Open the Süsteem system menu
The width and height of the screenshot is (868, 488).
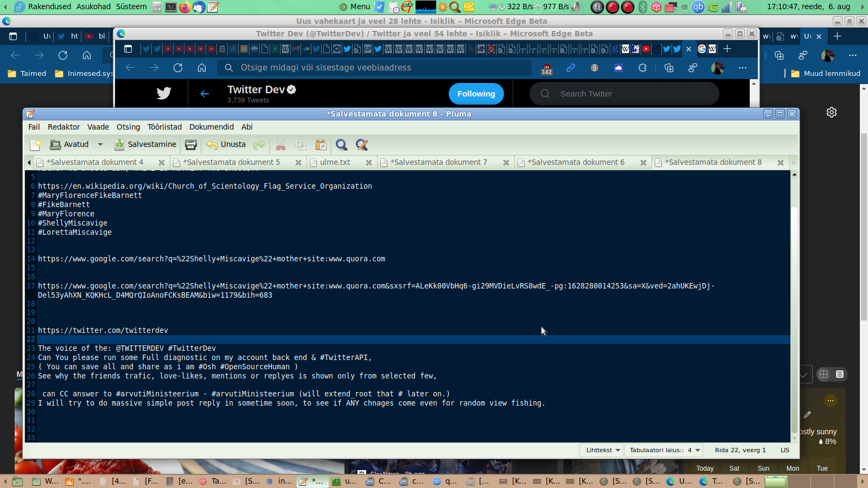pyautogui.click(x=131, y=7)
